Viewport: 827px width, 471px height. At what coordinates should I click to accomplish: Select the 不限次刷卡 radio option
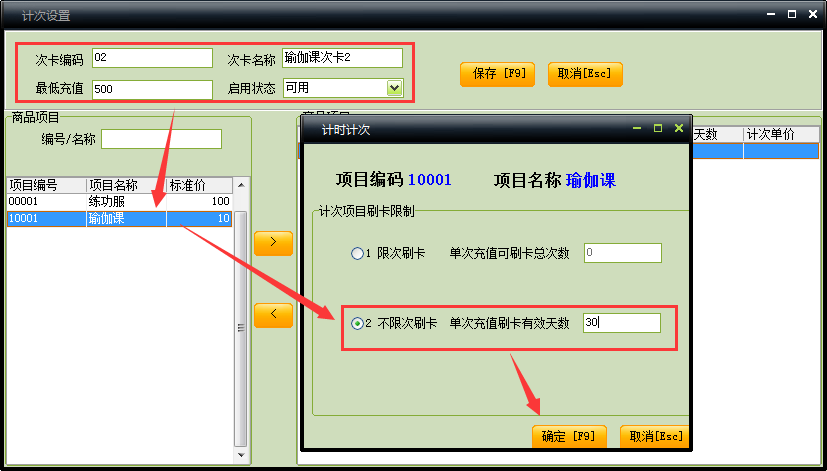357,323
